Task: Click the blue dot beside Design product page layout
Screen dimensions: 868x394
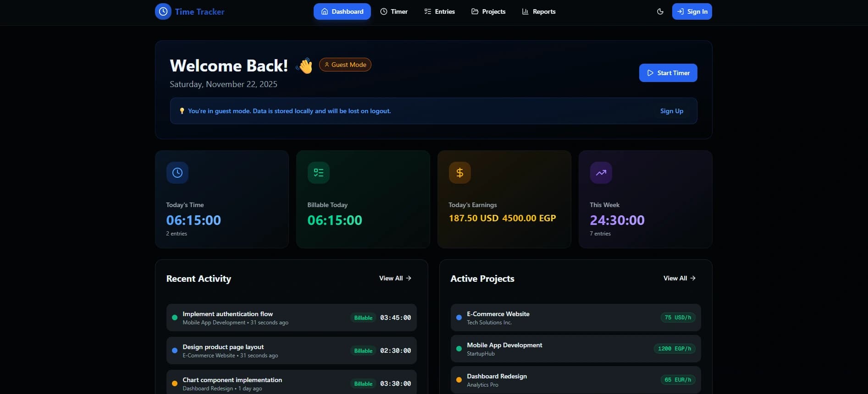Action: (x=175, y=350)
